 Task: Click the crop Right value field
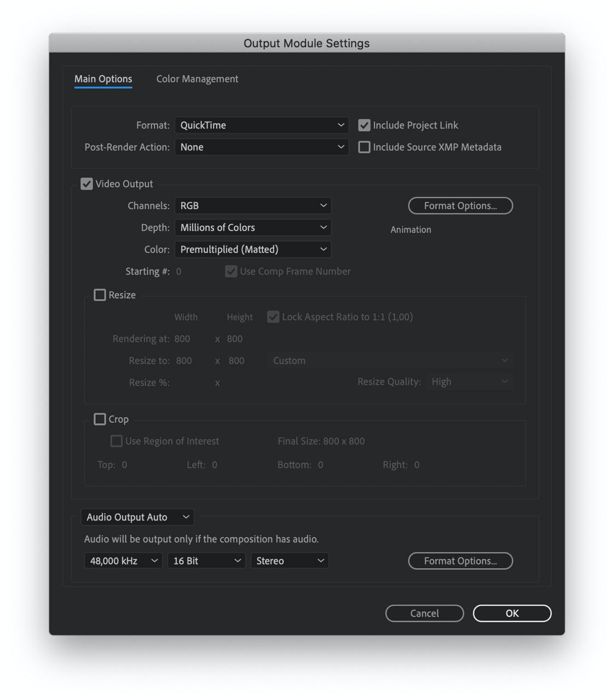coord(417,465)
